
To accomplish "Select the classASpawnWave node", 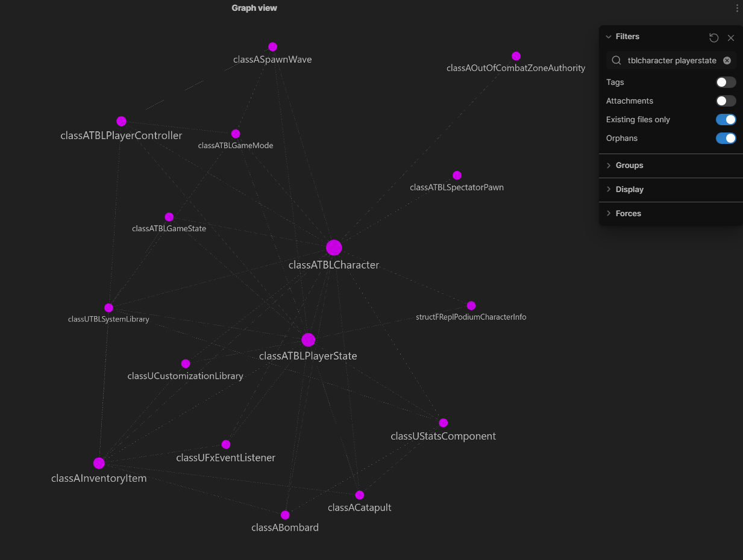I will pyautogui.click(x=272, y=46).
